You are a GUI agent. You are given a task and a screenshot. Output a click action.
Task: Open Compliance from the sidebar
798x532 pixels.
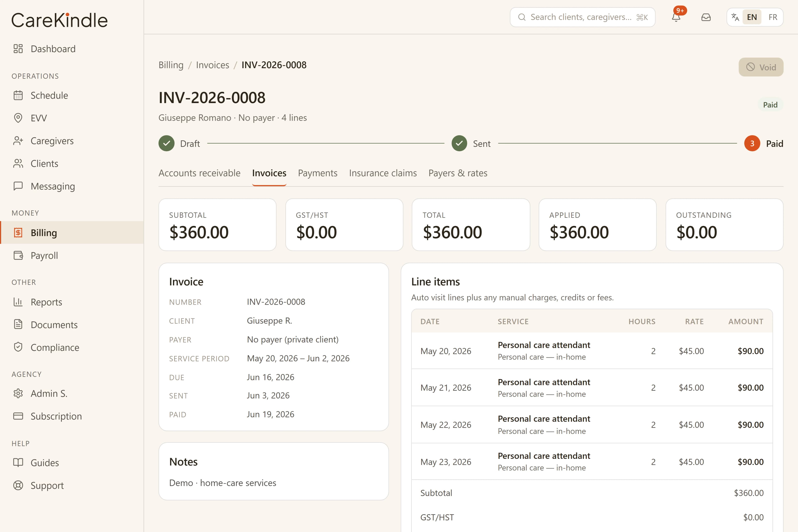(x=71, y=347)
